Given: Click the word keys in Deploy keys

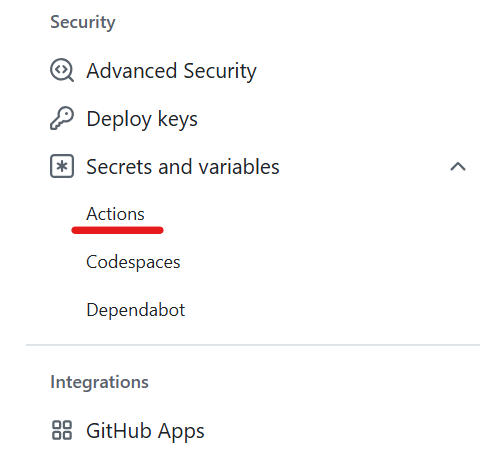Looking at the screenshot, I should point(178,119).
